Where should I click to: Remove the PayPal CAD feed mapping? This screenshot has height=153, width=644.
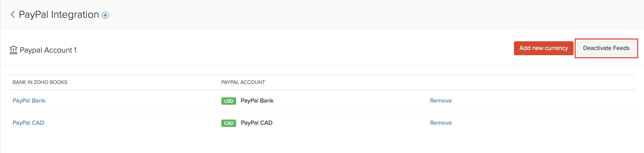441,123
